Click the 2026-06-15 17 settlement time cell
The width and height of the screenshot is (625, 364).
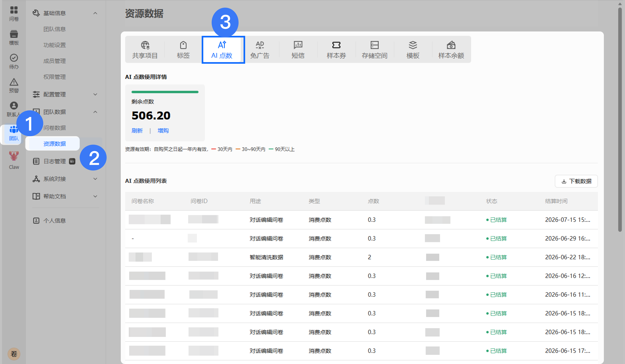coord(567,351)
